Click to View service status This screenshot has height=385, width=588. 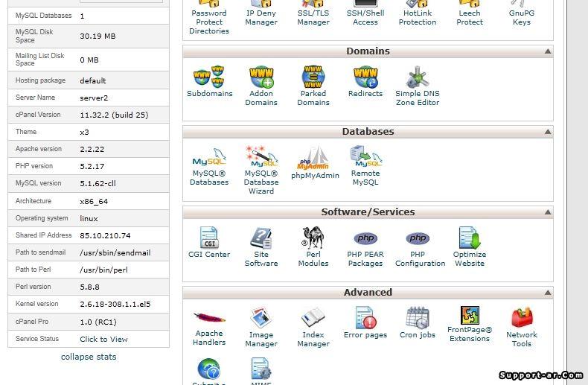click(103, 339)
